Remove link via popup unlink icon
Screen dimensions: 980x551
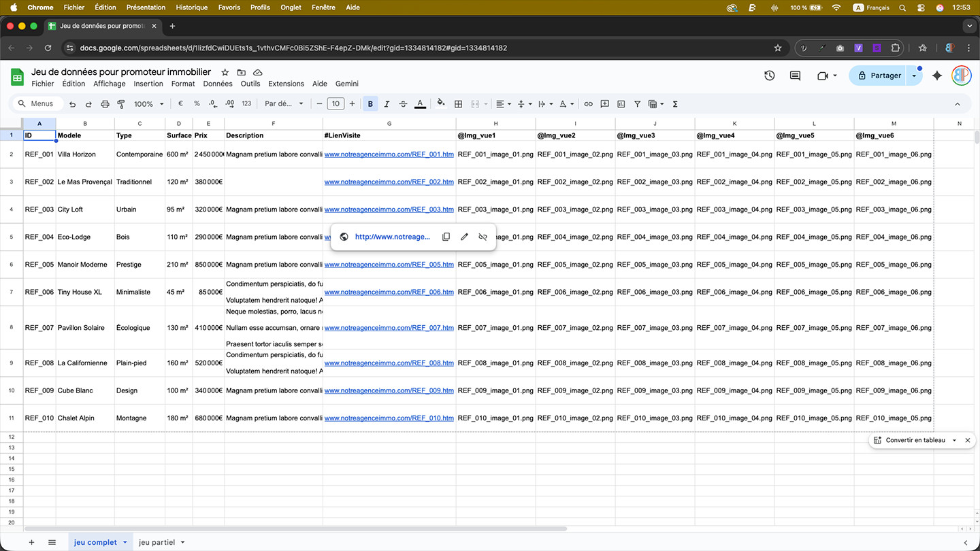pyautogui.click(x=483, y=237)
